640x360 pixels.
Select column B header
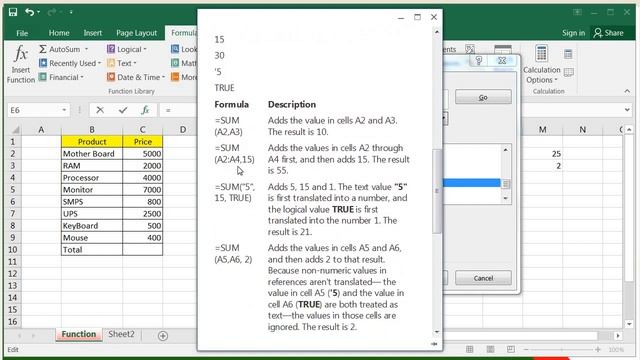click(x=92, y=129)
